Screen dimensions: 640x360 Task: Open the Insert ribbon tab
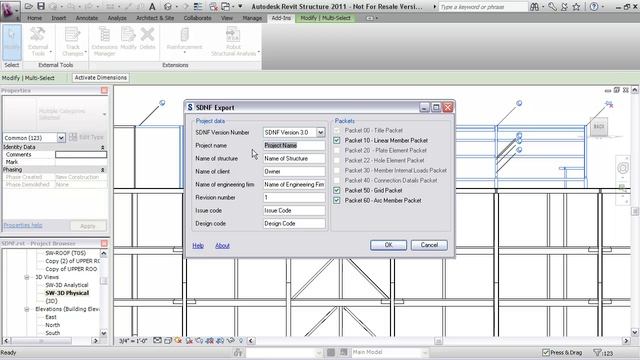(59, 18)
